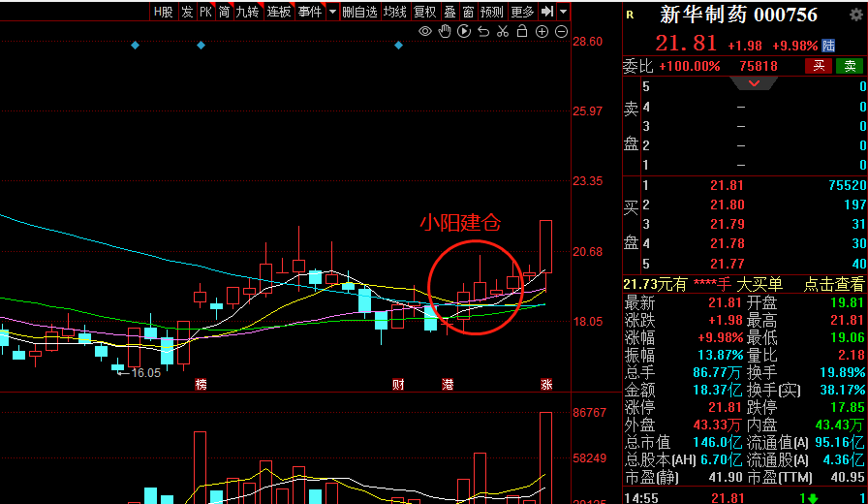The height and width of the screenshot is (504, 868).
Task: Click buy level 2 price 21.80
Action: pyautogui.click(x=727, y=205)
